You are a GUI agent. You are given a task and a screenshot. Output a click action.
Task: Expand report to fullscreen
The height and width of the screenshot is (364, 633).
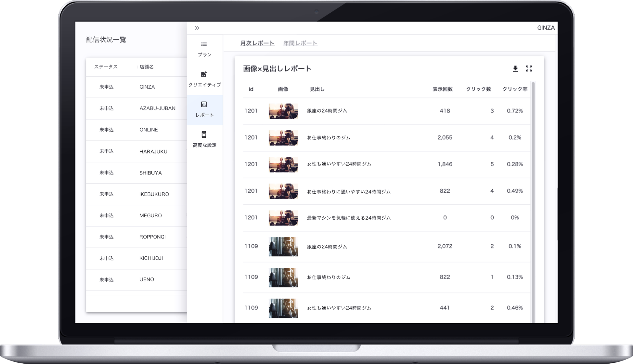[x=529, y=69]
